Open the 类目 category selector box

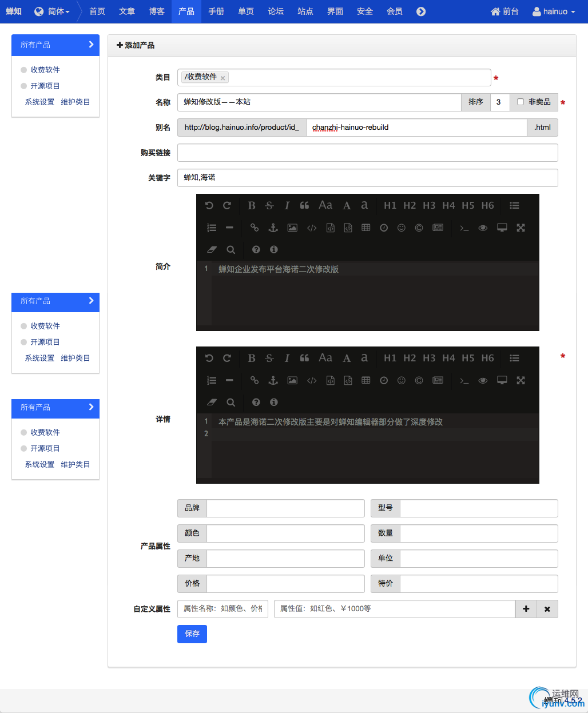pos(334,77)
